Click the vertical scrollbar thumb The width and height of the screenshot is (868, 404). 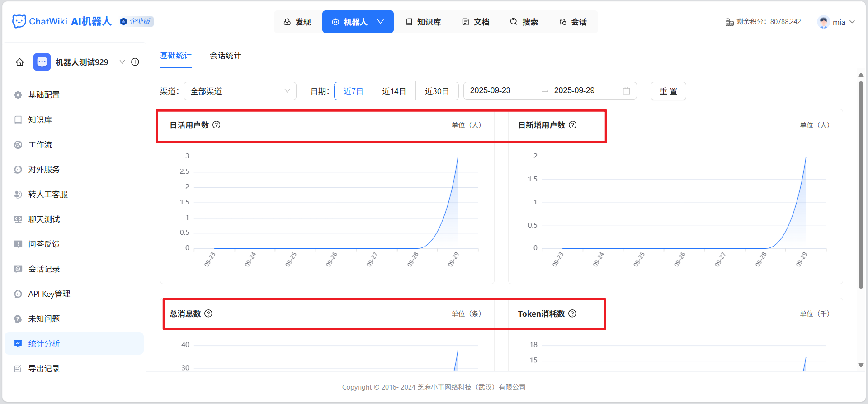(x=861, y=185)
